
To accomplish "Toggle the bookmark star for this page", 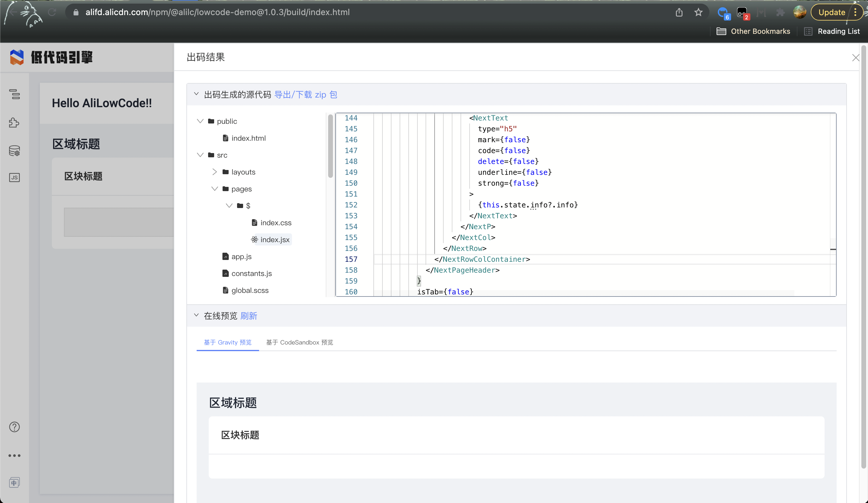I will [x=698, y=12].
